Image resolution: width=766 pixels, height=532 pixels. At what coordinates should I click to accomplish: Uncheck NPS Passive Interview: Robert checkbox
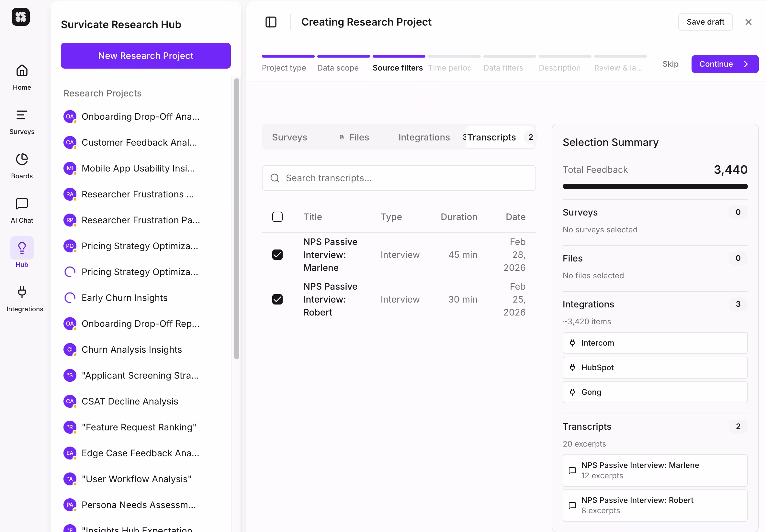[277, 299]
